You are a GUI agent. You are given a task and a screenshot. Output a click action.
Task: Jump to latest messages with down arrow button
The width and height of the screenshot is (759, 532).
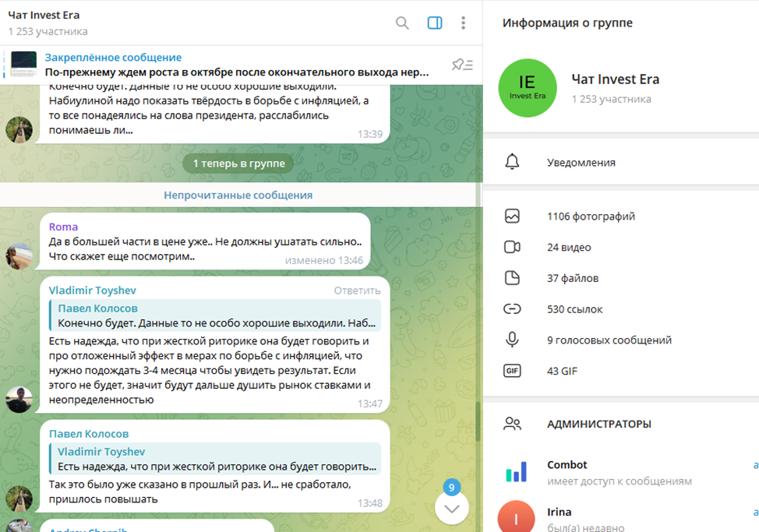[452, 508]
